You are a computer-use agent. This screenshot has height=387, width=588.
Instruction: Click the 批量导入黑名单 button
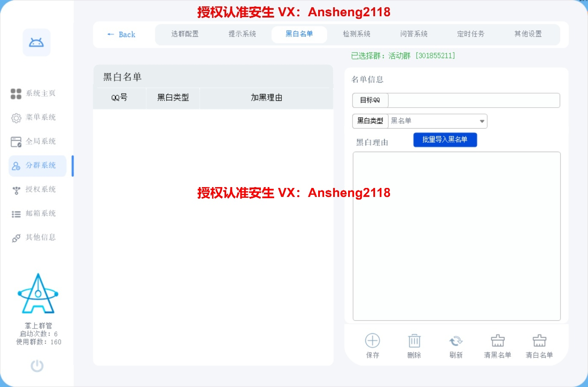point(445,140)
